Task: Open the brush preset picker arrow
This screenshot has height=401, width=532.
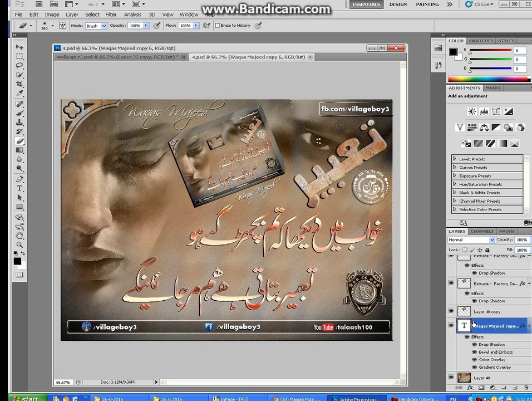Action: click(x=52, y=26)
